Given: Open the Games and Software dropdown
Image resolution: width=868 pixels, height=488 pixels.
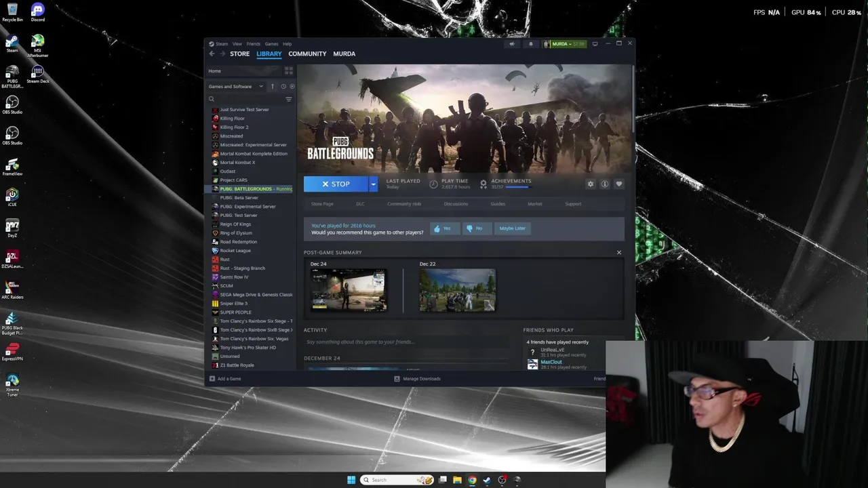Looking at the screenshot, I should click(236, 86).
